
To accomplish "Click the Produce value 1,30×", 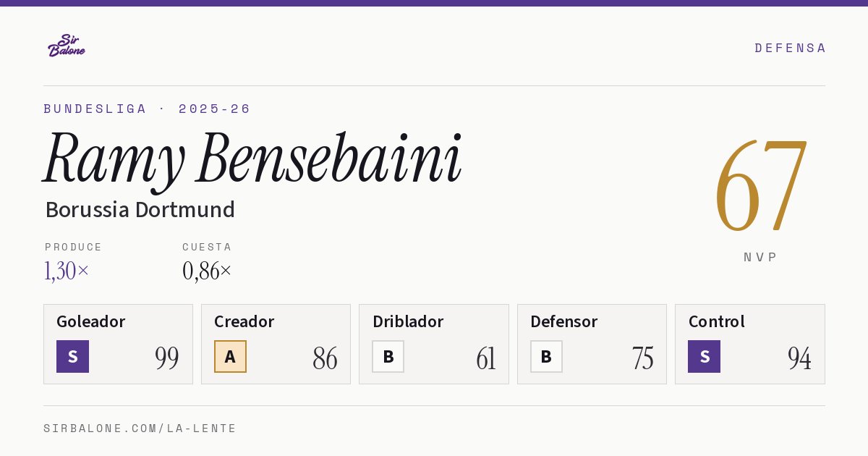I will (x=67, y=271).
